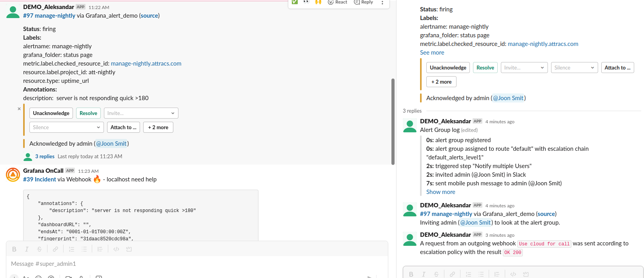Open the '#39 Incident' link
This screenshot has height=278, width=644.
(x=40, y=179)
